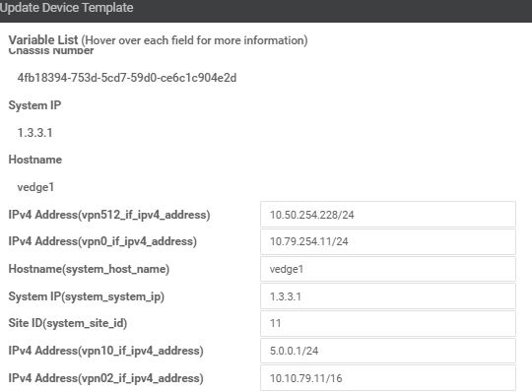
Task: Click the vpn02 IPv4 address input field
Action: (x=388, y=378)
